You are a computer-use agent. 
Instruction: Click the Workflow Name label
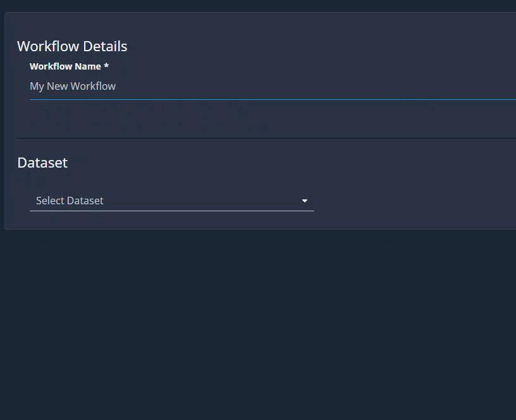pyautogui.click(x=65, y=66)
